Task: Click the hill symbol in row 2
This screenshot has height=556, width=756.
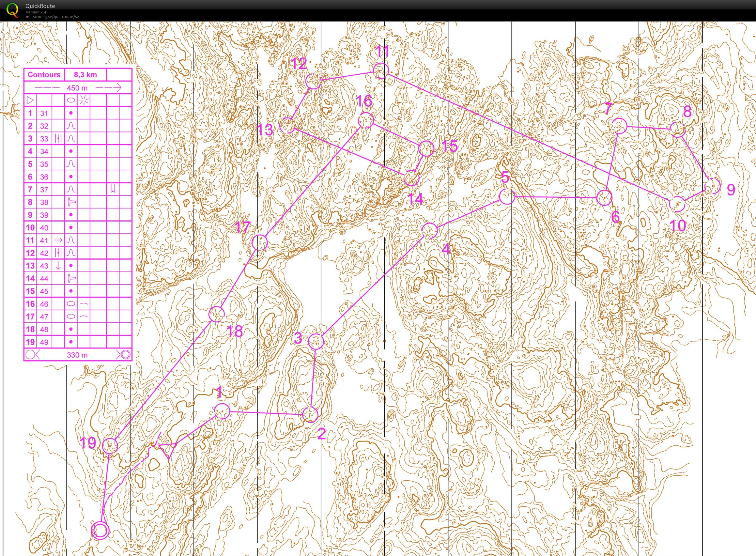Action: coord(71,126)
